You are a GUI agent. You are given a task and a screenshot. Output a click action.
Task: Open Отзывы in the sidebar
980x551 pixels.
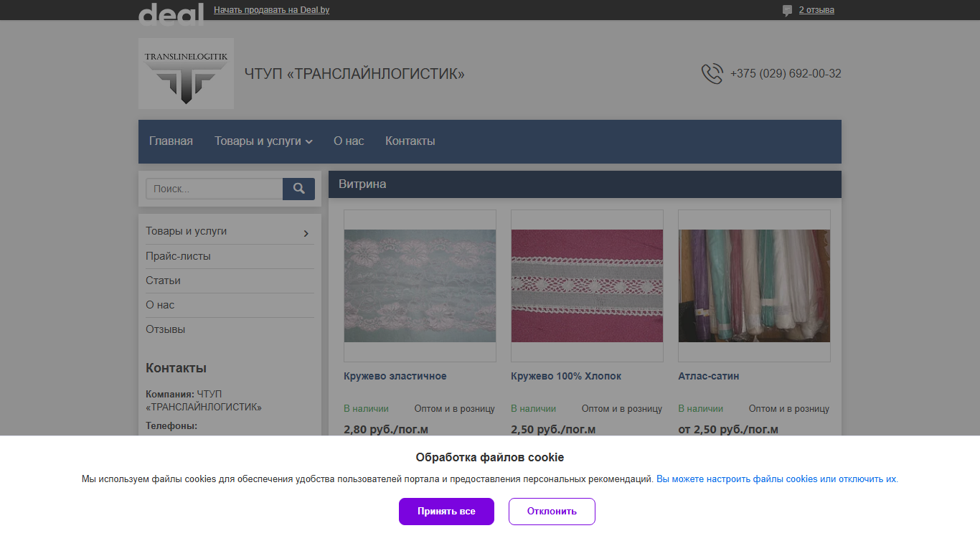(x=165, y=329)
